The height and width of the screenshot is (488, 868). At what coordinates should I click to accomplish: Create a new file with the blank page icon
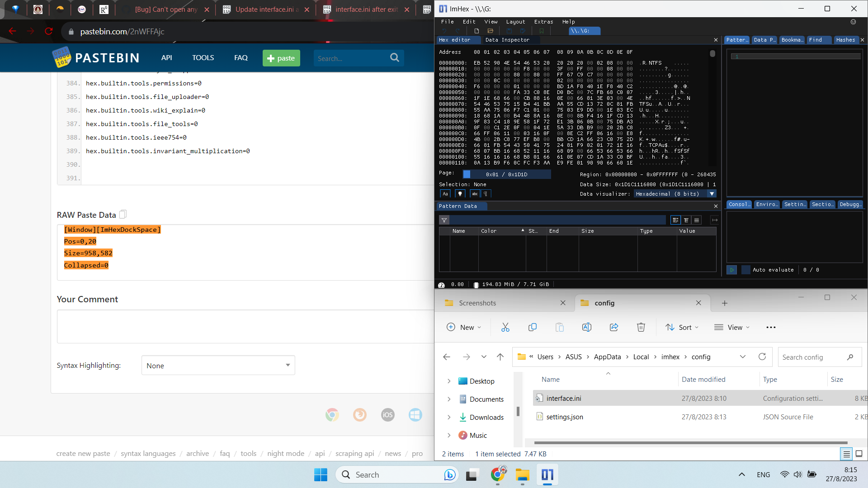(476, 31)
